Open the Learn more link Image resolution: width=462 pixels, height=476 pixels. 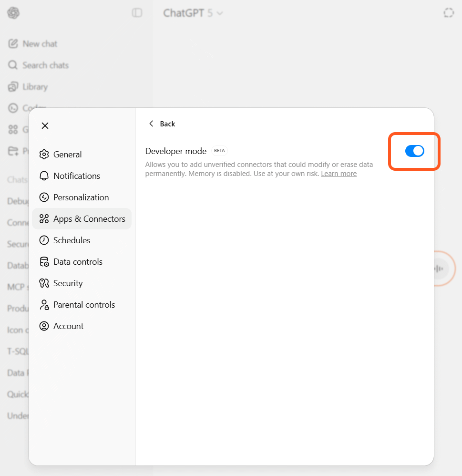tap(339, 173)
